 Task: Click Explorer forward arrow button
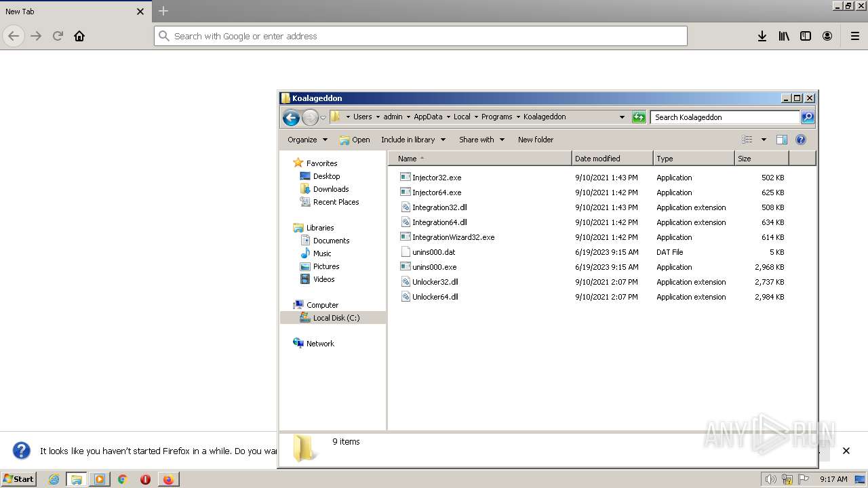coord(310,117)
